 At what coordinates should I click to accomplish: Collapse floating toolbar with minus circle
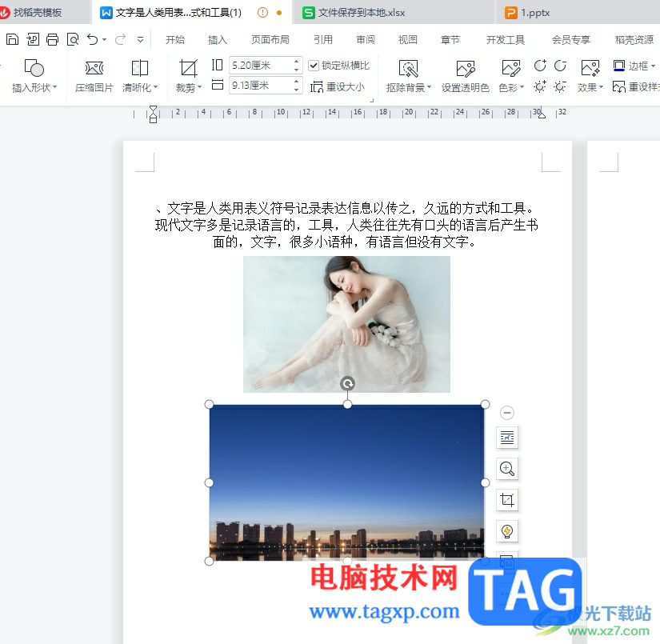tap(507, 413)
